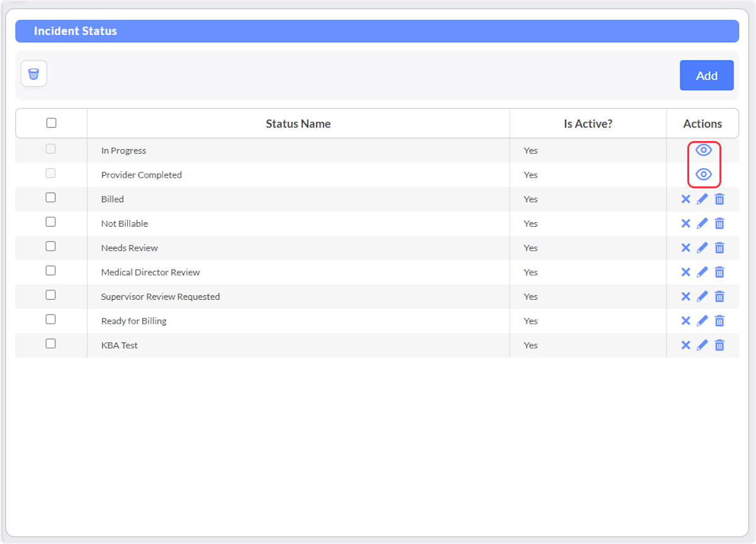The width and height of the screenshot is (756, 544).
Task: Delete the Needs Review status
Action: (x=719, y=247)
